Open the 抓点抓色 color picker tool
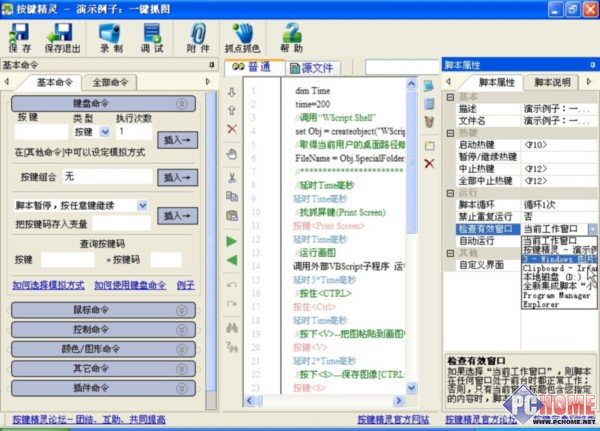The image size is (600, 431). [x=241, y=39]
